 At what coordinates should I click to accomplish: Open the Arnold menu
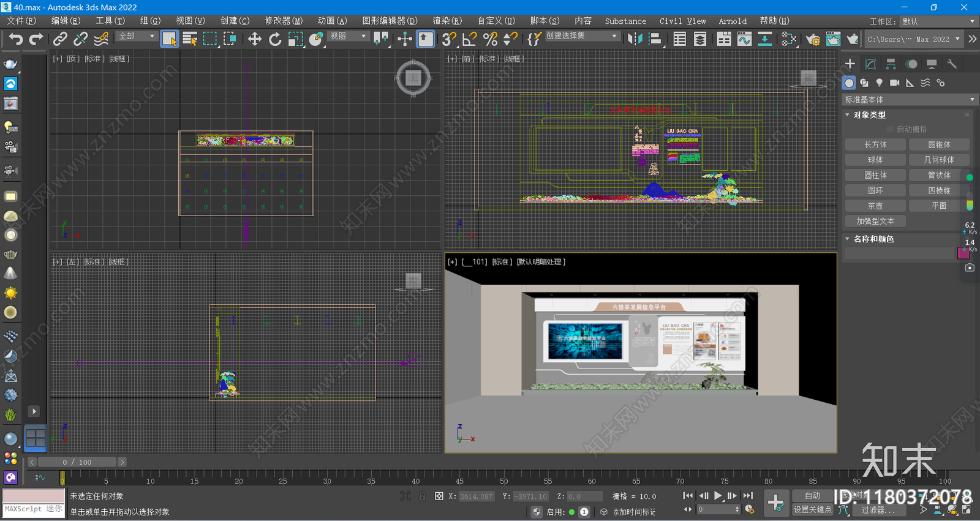pos(733,21)
